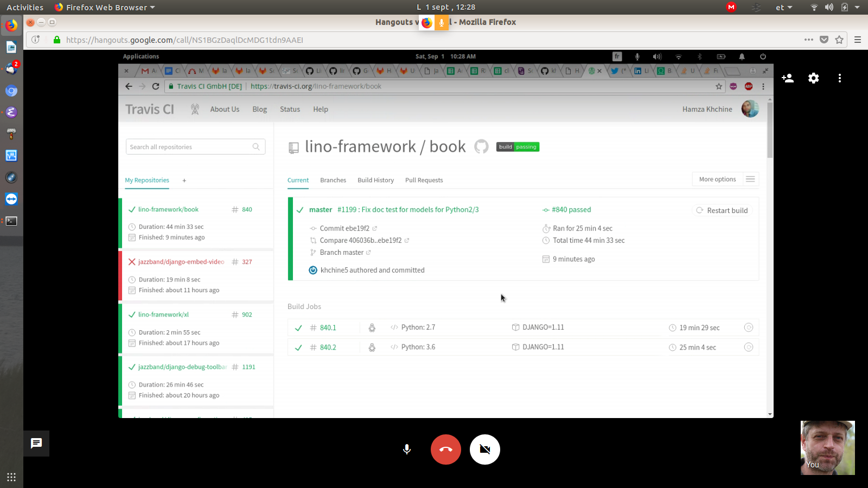Click the Firefox address bar URL
868x488 pixels.
184,40
